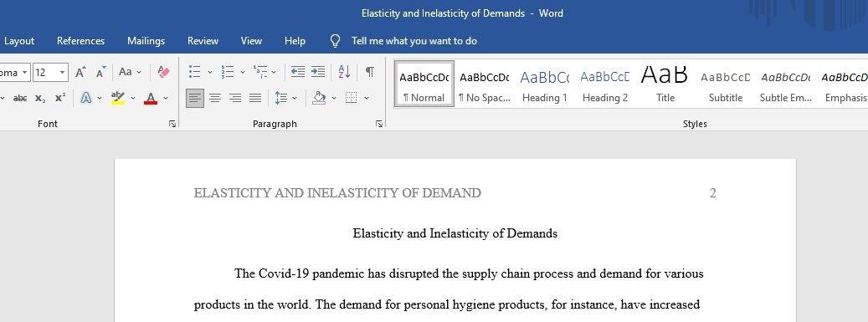Image resolution: width=868 pixels, height=322 pixels.
Task: Open the font name dropdown
Action: (x=25, y=73)
